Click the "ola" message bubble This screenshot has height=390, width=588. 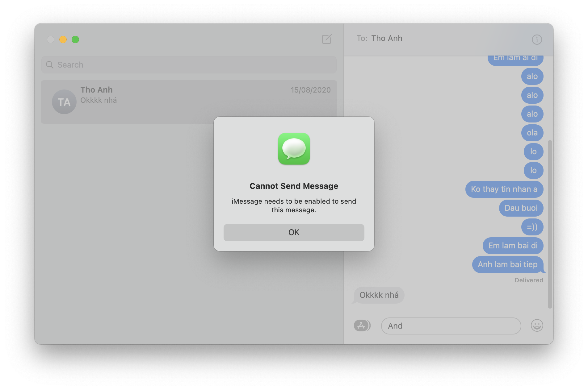click(532, 133)
